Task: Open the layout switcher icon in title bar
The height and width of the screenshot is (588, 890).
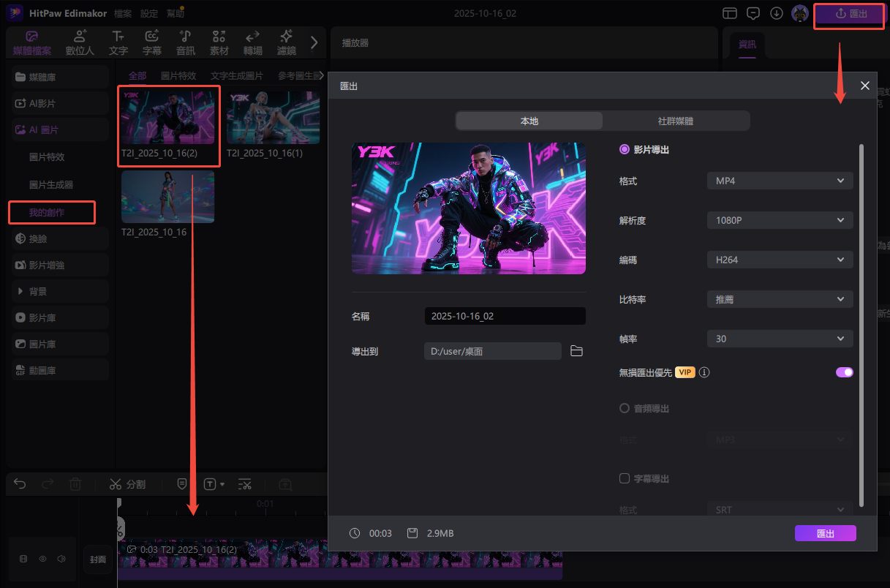Action: pos(729,13)
